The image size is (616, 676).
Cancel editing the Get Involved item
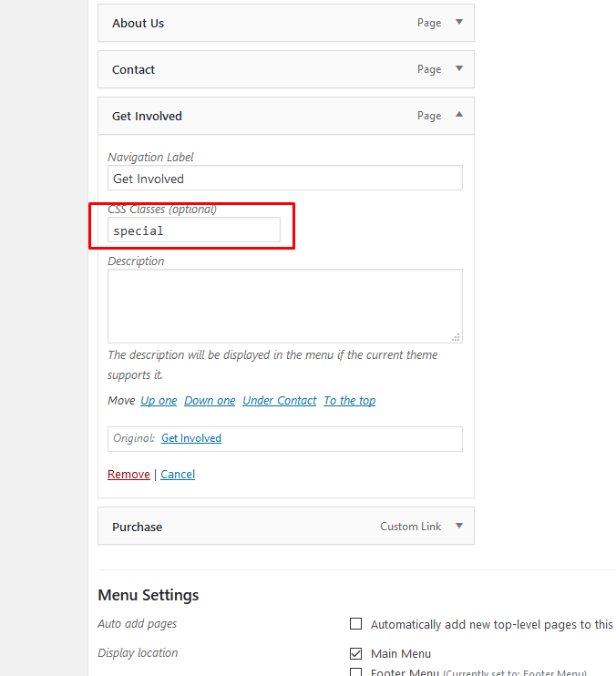coord(178,475)
